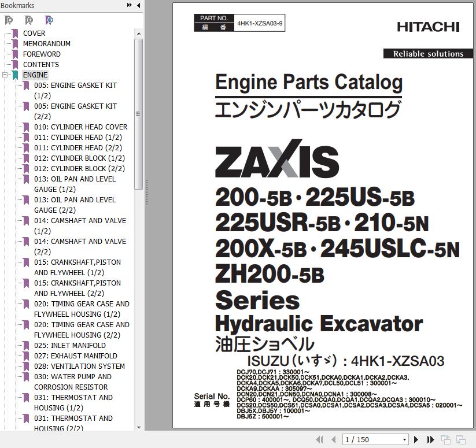The height and width of the screenshot is (448, 476).
Task: Jump to the last page
Action: pos(430,439)
